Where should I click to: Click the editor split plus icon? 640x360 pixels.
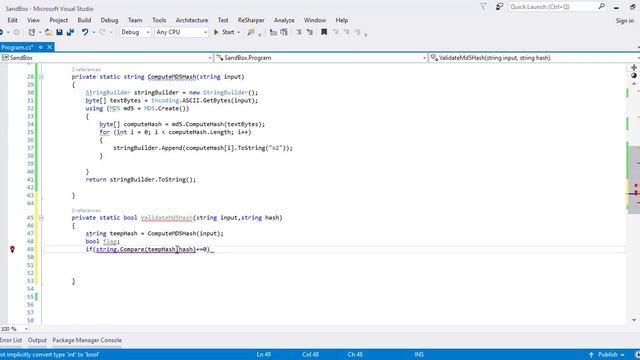pos(634,68)
